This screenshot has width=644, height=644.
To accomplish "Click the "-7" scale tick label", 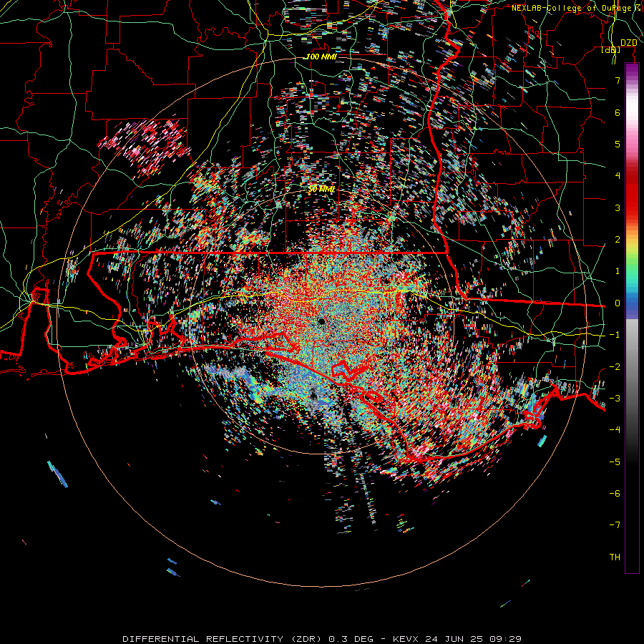I will (x=615, y=525).
